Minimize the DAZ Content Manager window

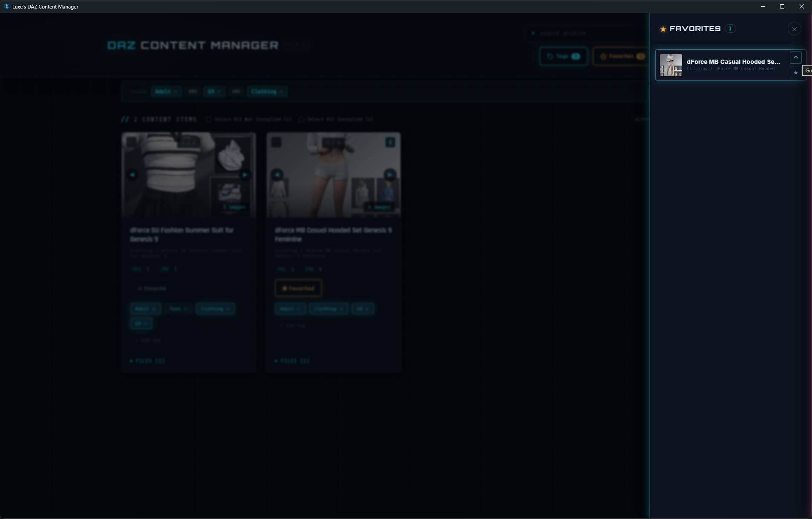click(x=763, y=6)
